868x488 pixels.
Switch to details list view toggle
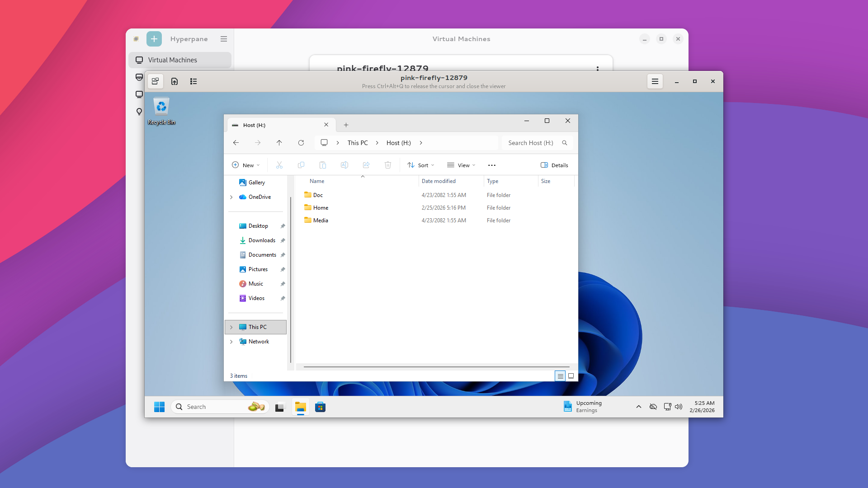(560, 376)
